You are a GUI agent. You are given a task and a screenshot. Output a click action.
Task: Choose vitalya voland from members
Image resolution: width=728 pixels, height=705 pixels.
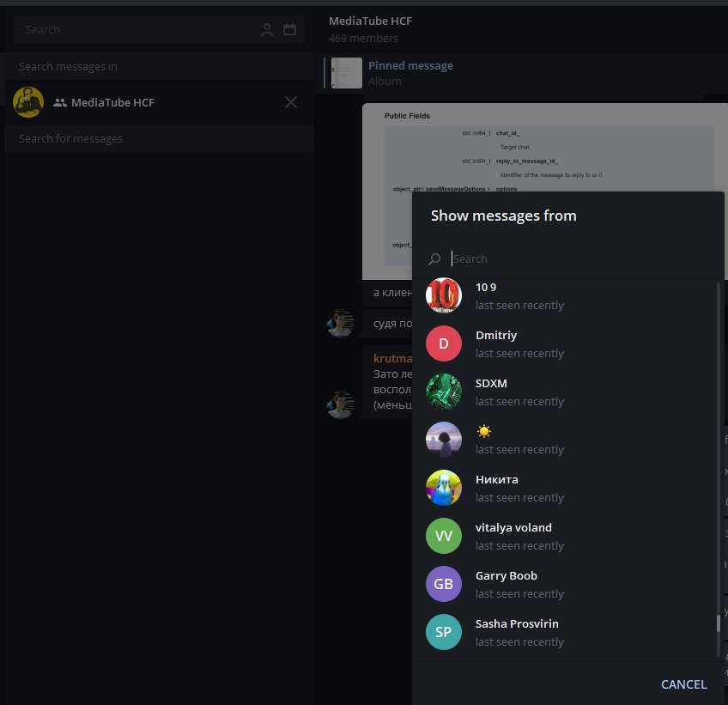[x=565, y=536]
